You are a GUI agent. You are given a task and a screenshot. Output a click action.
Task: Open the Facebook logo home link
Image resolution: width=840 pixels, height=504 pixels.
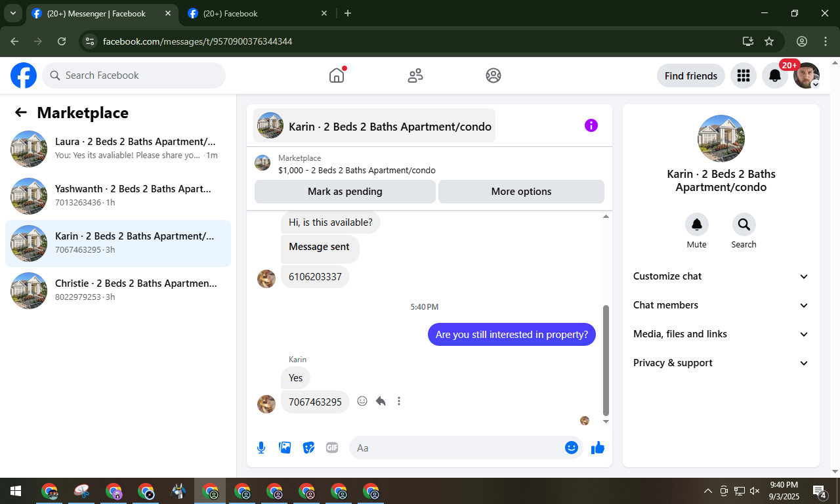point(24,75)
